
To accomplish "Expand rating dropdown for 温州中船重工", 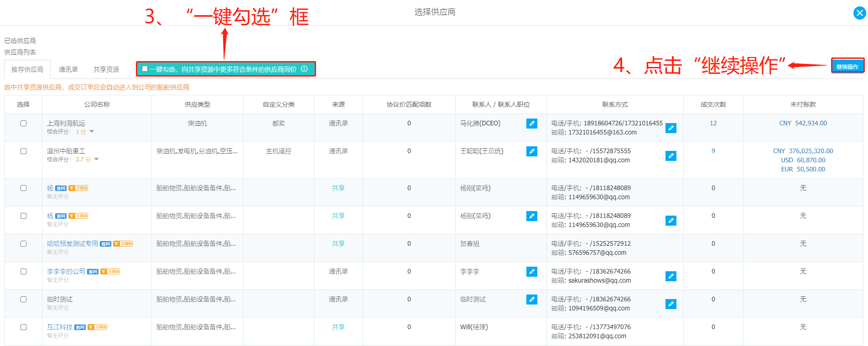I will point(96,160).
